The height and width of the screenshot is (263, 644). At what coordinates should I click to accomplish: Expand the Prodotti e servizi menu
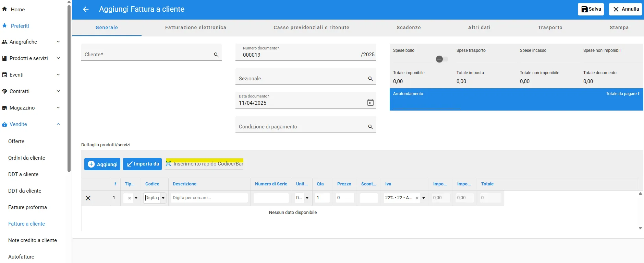58,58
